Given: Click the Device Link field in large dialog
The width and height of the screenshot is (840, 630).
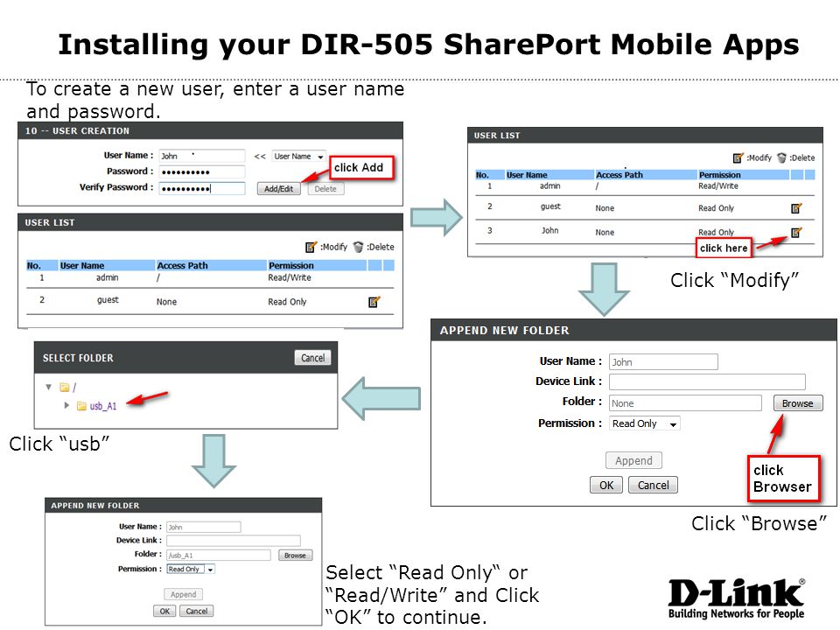Looking at the screenshot, I should click(x=707, y=382).
